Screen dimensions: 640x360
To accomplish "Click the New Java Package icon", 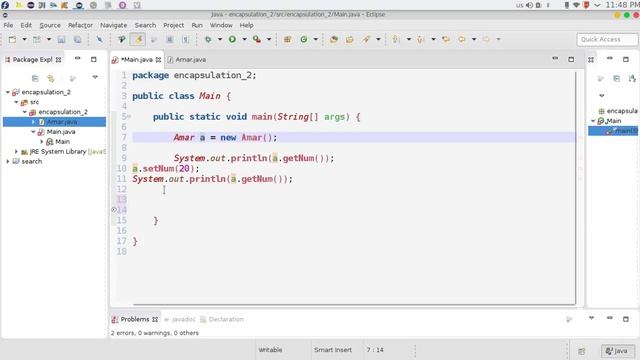I will coord(287,40).
